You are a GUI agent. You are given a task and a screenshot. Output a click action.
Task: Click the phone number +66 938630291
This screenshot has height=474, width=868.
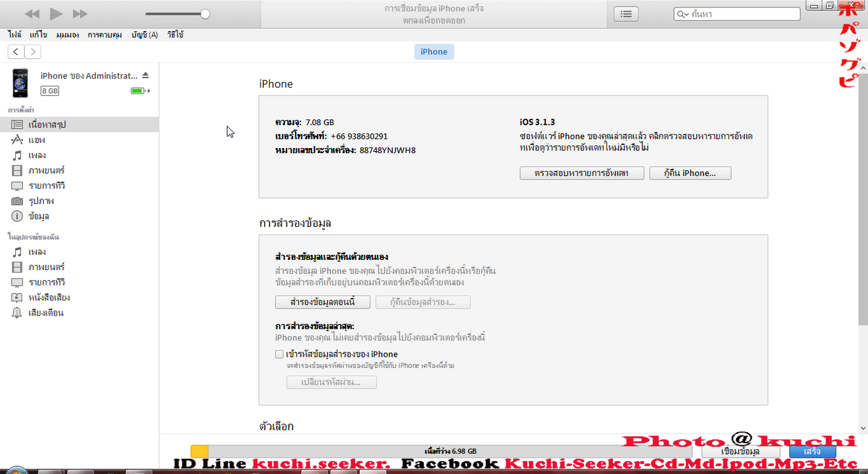pyautogui.click(x=359, y=136)
